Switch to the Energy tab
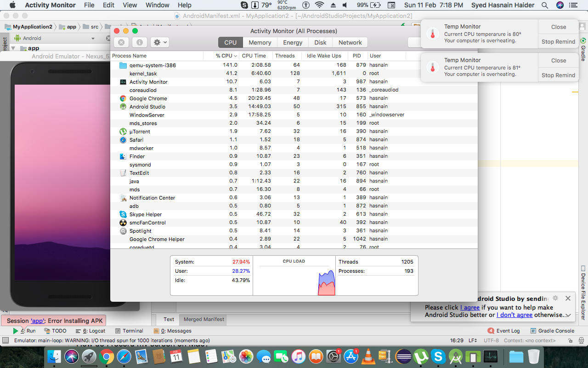This screenshot has width=588, height=368. pyautogui.click(x=293, y=42)
